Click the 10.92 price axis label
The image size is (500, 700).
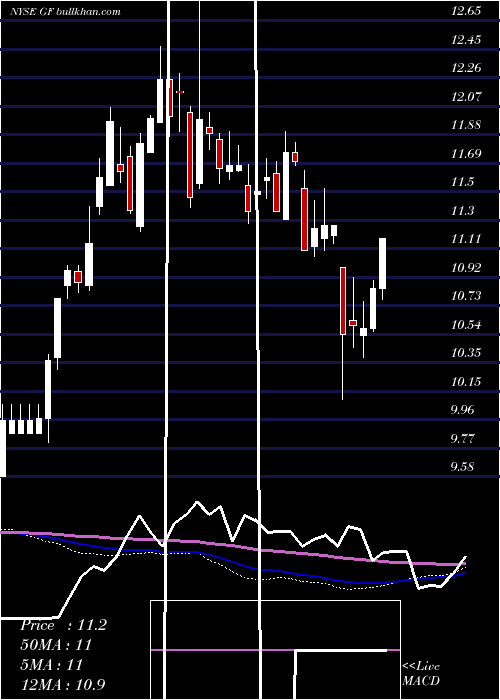pos(466,268)
